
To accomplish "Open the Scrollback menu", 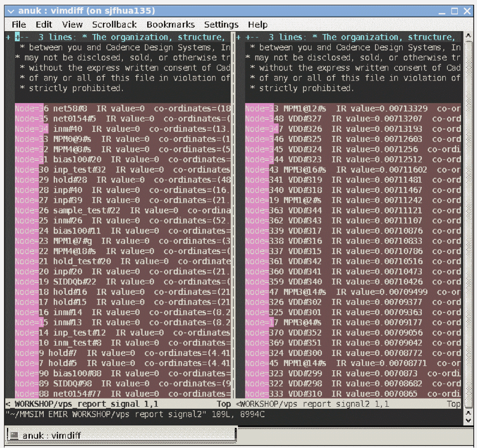I will click(x=114, y=24).
